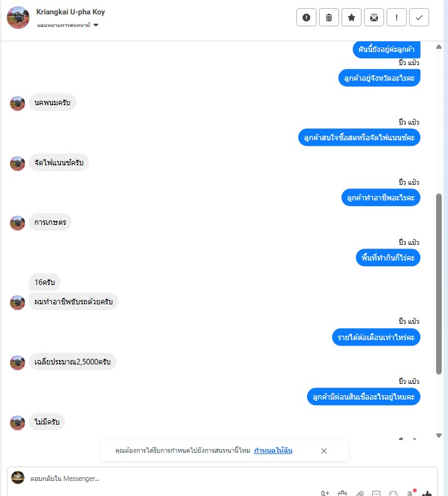The width and height of the screenshot is (448, 496).
Task: Dismiss the assignment prompt banner
Action: (x=324, y=451)
